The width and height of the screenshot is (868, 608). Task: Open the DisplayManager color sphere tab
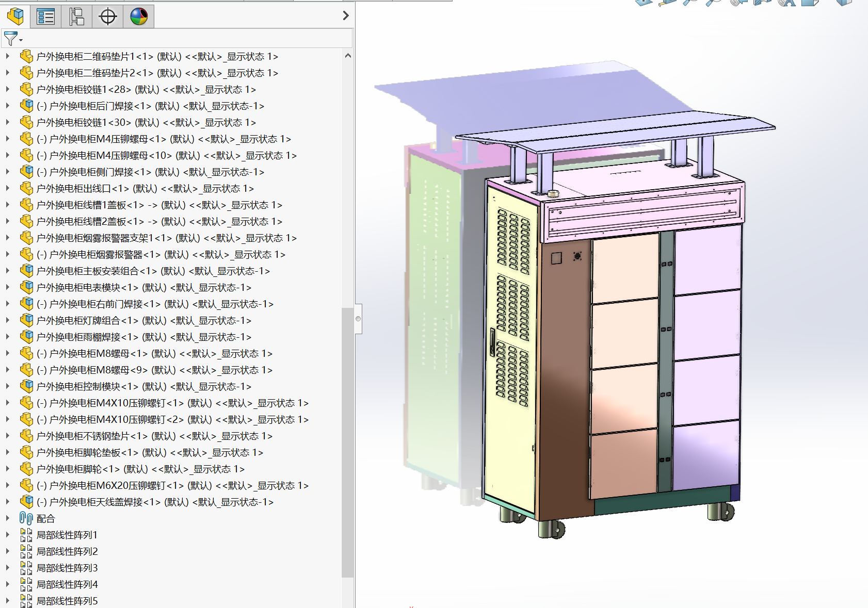(x=139, y=17)
